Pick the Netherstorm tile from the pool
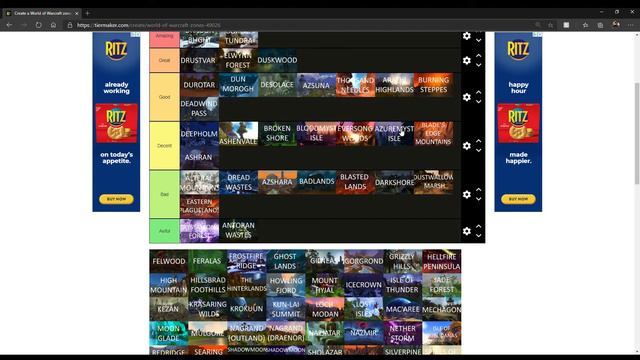The height and width of the screenshot is (360, 640). click(402, 333)
